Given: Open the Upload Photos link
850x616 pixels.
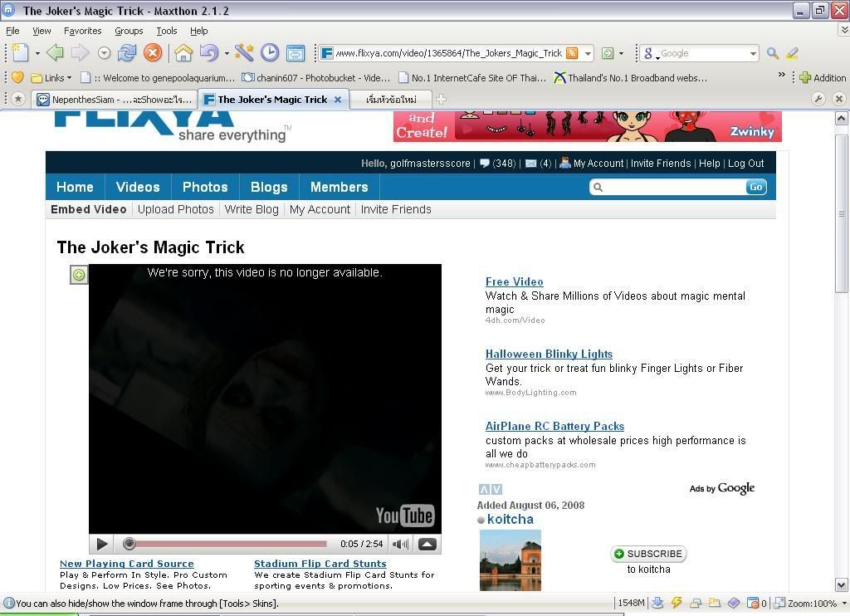Looking at the screenshot, I should coord(176,209).
